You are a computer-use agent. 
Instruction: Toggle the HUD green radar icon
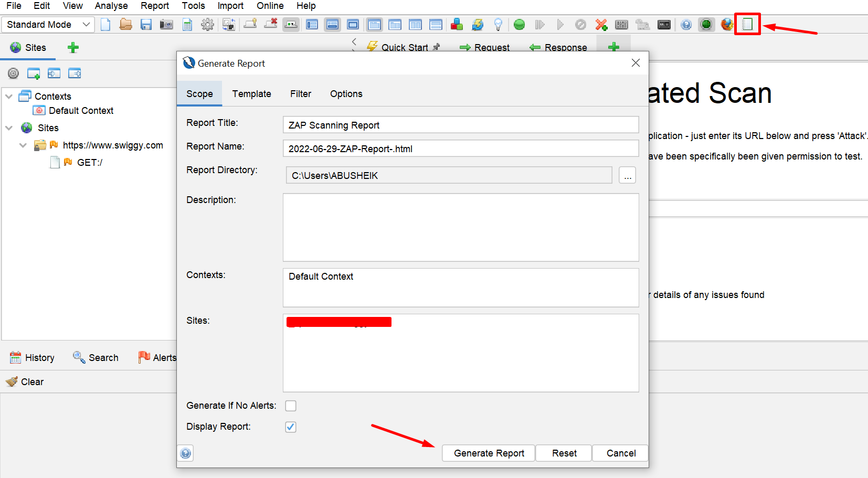(x=706, y=25)
